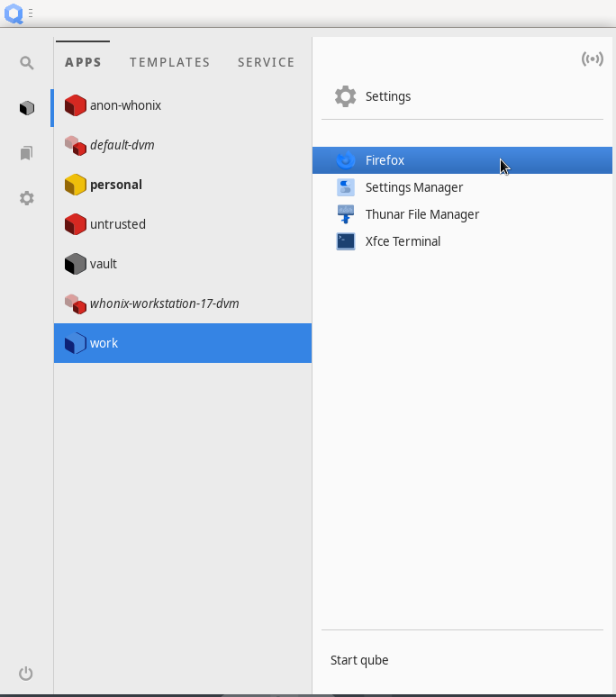Click the Xfce Terminal icon
The width and height of the screenshot is (616, 697).
[x=345, y=241]
